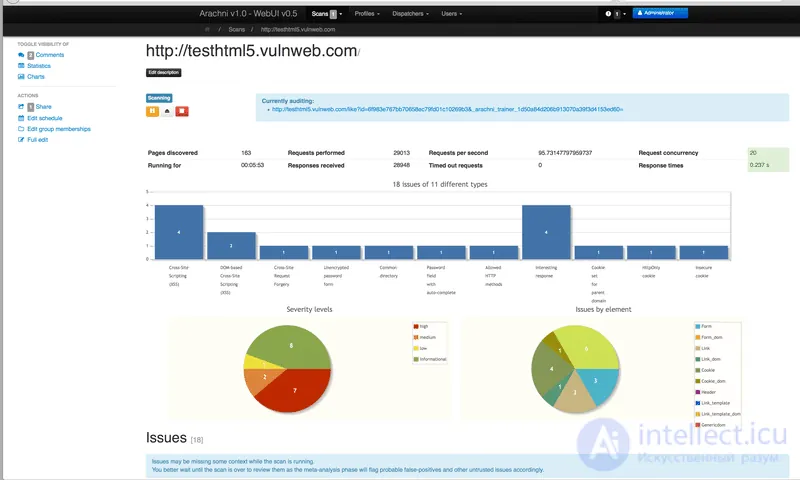Click the Cross-Site Request Forgery bar
800x480 pixels.
(284, 252)
